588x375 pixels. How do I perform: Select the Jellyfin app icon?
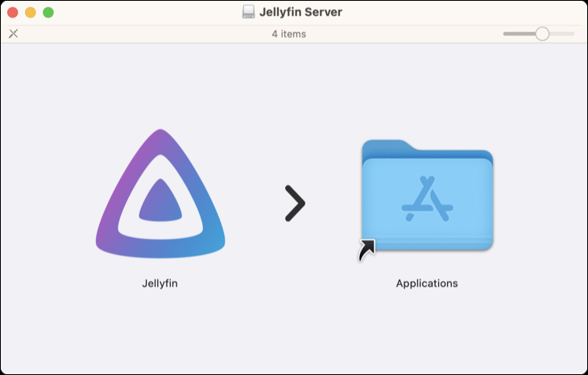click(x=160, y=194)
